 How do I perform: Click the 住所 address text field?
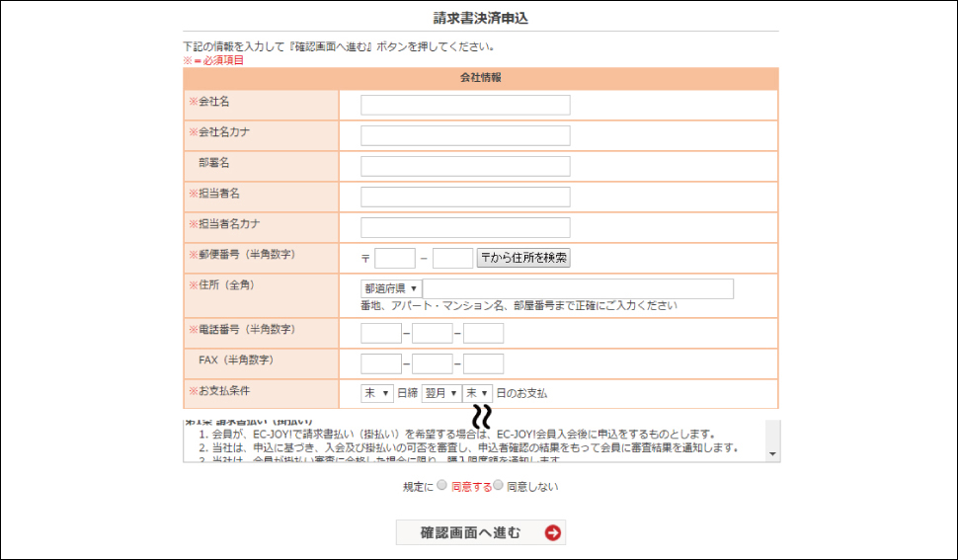point(578,288)
